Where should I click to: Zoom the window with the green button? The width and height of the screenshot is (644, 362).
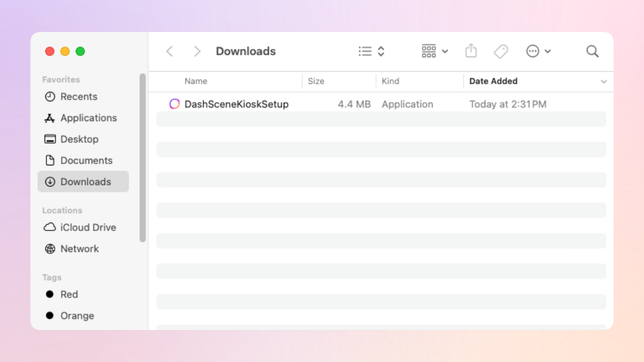(80, 51)
